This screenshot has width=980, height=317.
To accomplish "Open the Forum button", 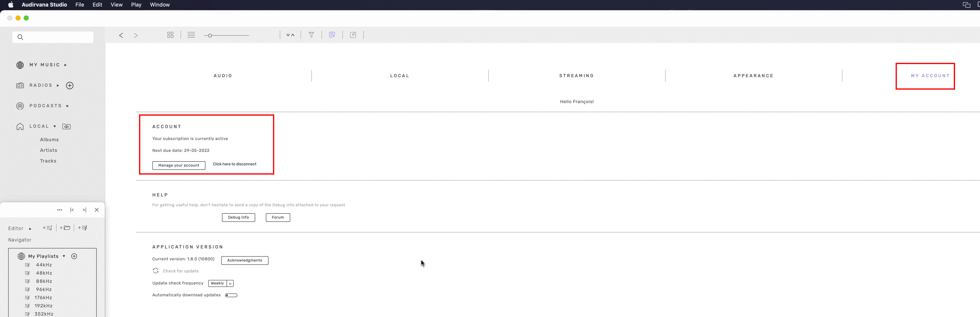I will (x=278, y=217).
